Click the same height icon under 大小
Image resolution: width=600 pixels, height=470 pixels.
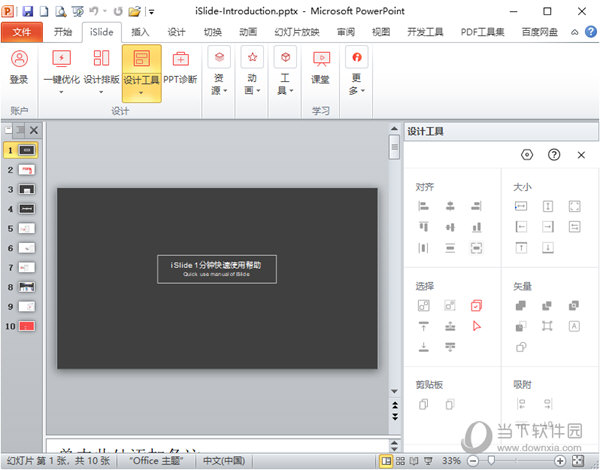point(548,207)
